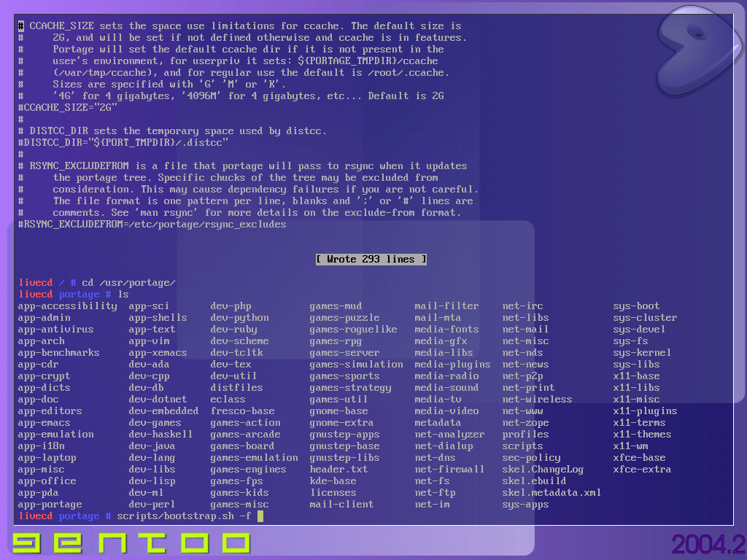
Task: Click the games-simulation directory name
Action: (356, 365)
